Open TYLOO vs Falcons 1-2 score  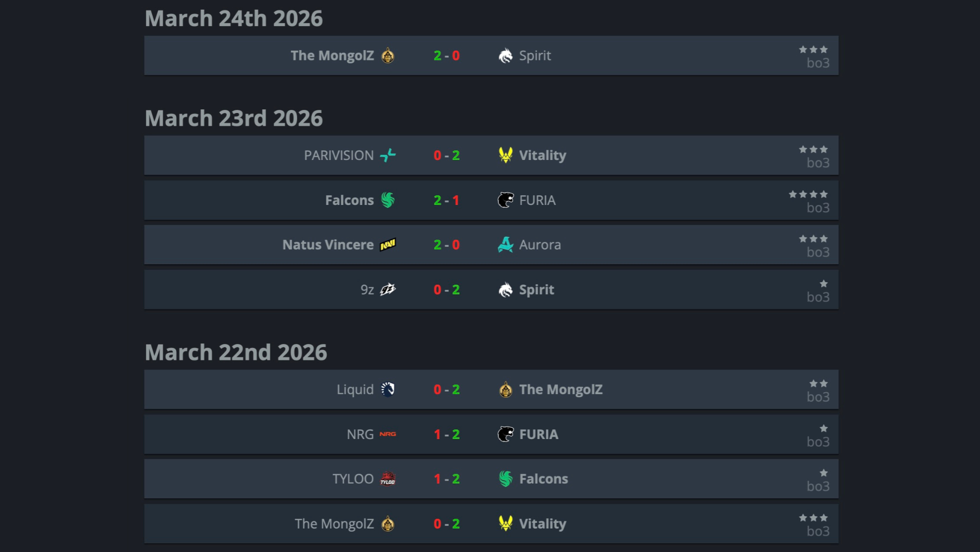coord(446,479)
